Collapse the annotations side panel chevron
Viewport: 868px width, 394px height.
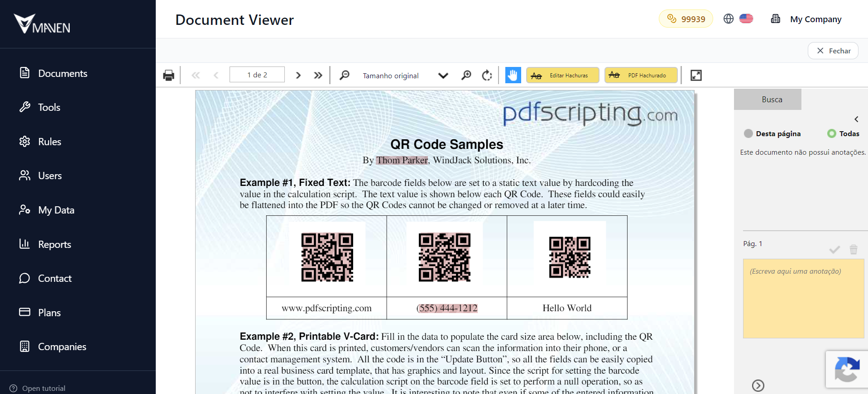point(856,119)
